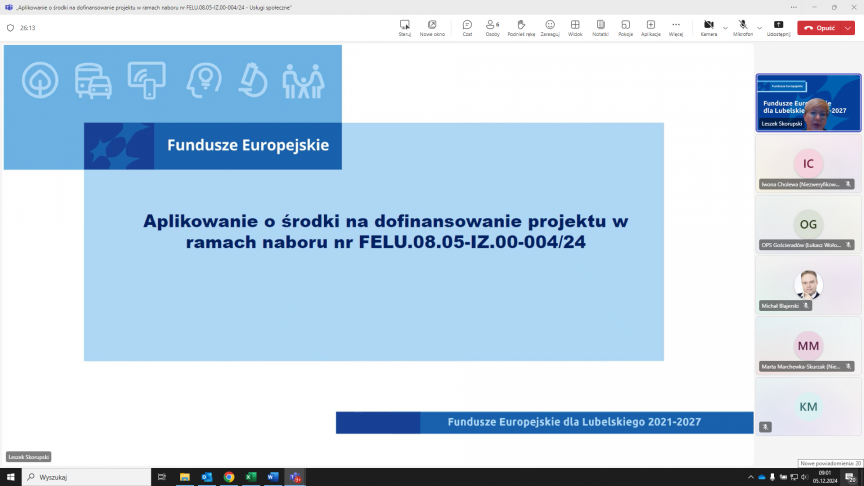Raise hand with Podnieś rękę

[x=521, y=28]
